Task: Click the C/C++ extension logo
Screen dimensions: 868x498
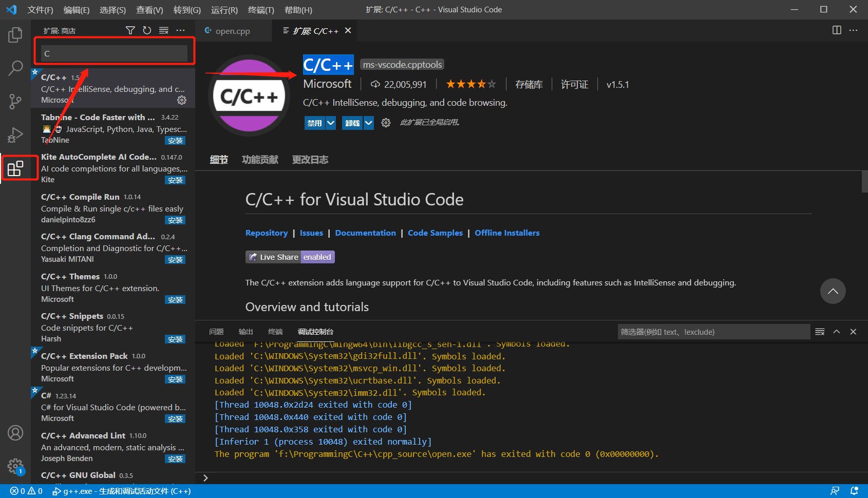Action: pos(249,95)
